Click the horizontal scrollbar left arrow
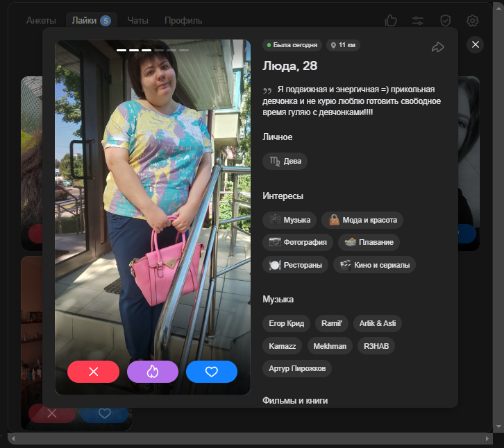Image resolution: width=504 pixels, height=448 pixels. 13,438
